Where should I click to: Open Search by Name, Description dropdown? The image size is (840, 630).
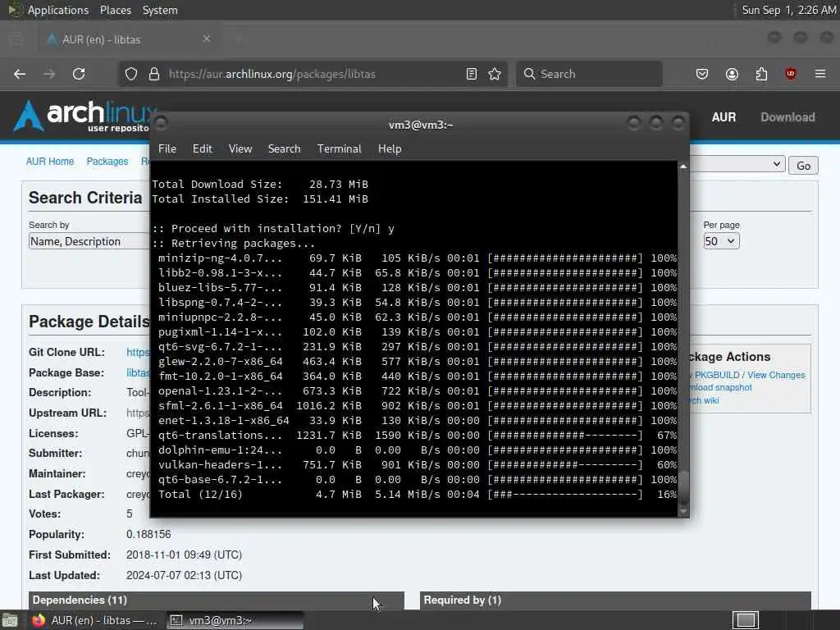click(x=89, y=241)
